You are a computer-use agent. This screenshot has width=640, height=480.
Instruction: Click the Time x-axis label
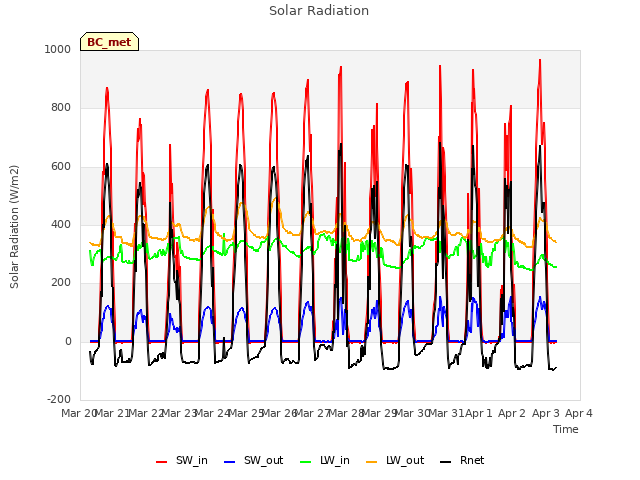click(x=566, y=429)
